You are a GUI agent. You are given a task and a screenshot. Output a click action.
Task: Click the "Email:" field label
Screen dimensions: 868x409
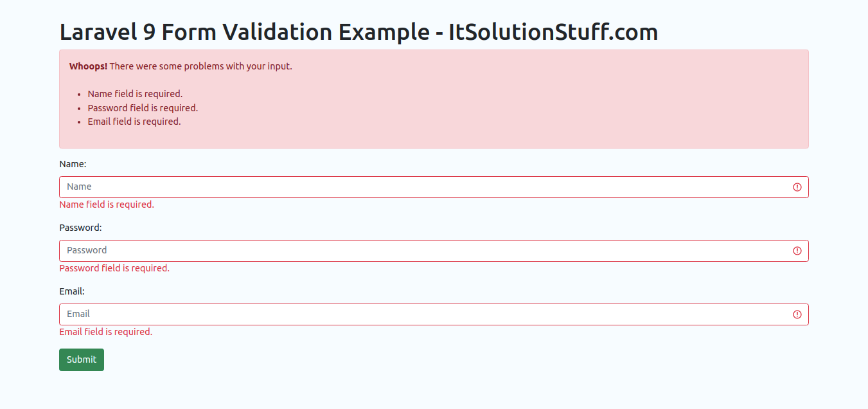72,291
